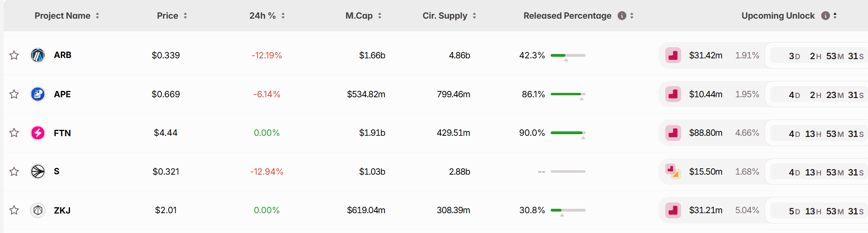This screenshot has height=233, width=868.
Task: Sort by 24h % change arrows
Action: coord(283,15)
